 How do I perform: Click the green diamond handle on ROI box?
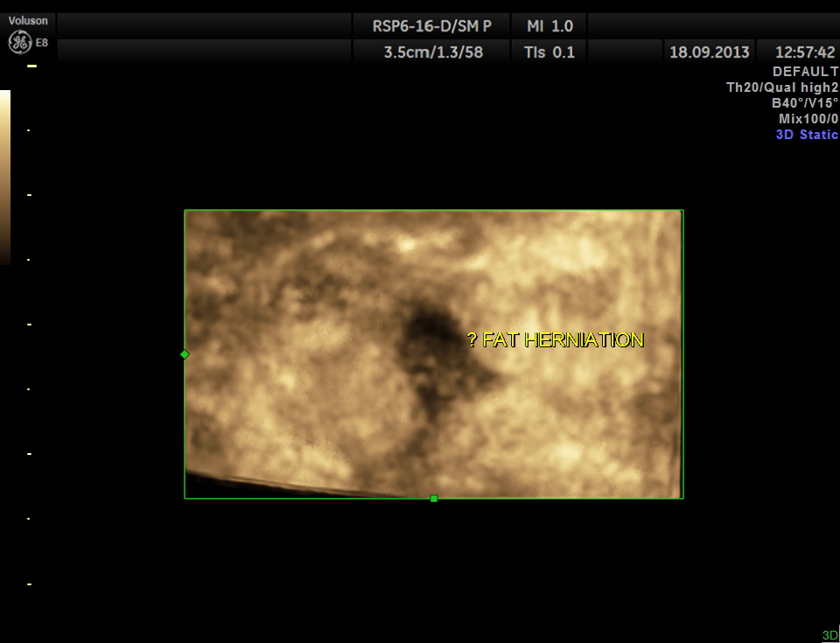point(185,354)
